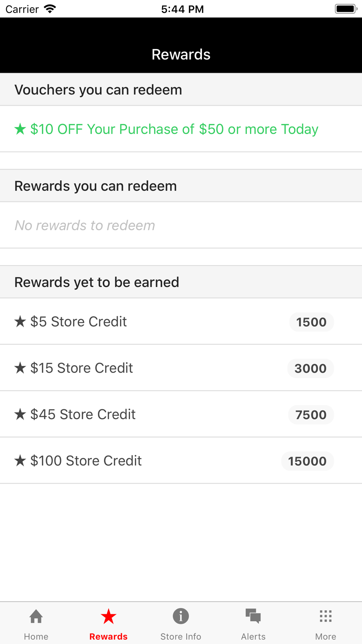
Task: Select the $5 Store Credit reward
Action: tap(181, 322)
